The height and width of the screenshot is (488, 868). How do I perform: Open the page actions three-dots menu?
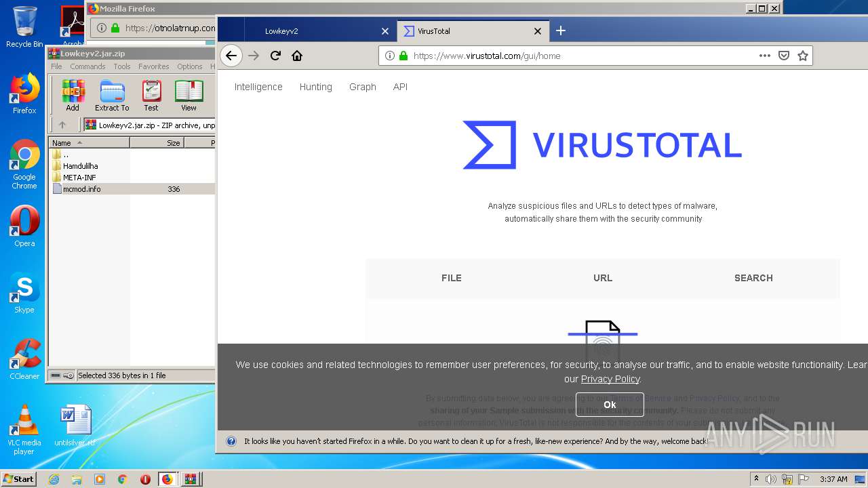click(x=764, y=56)
